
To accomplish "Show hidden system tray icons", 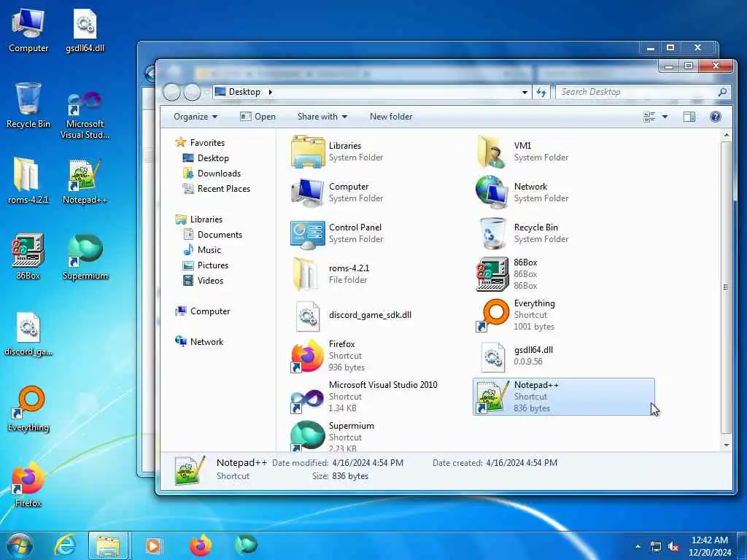I will pyautogui.click(x=638, y=547).
